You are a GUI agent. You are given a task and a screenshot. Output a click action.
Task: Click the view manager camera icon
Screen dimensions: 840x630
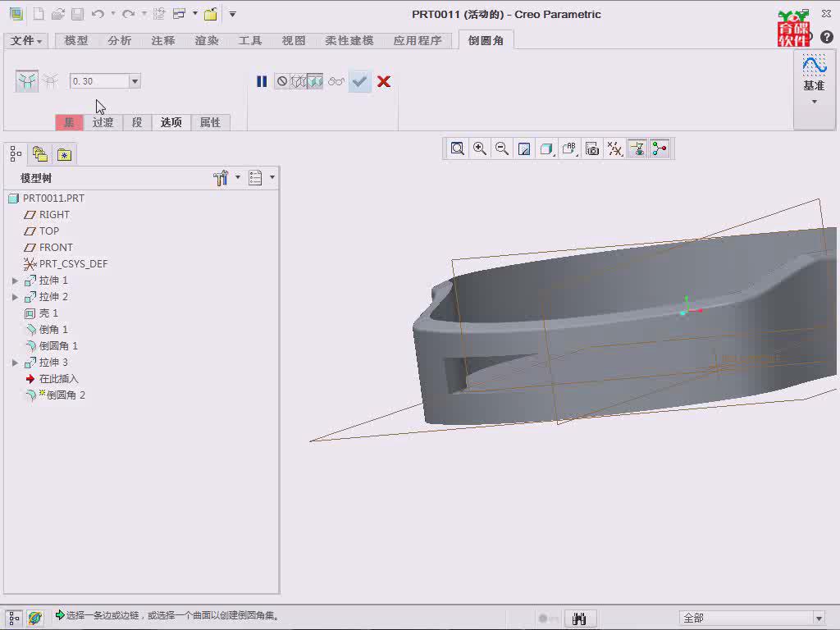click(592, 148)
